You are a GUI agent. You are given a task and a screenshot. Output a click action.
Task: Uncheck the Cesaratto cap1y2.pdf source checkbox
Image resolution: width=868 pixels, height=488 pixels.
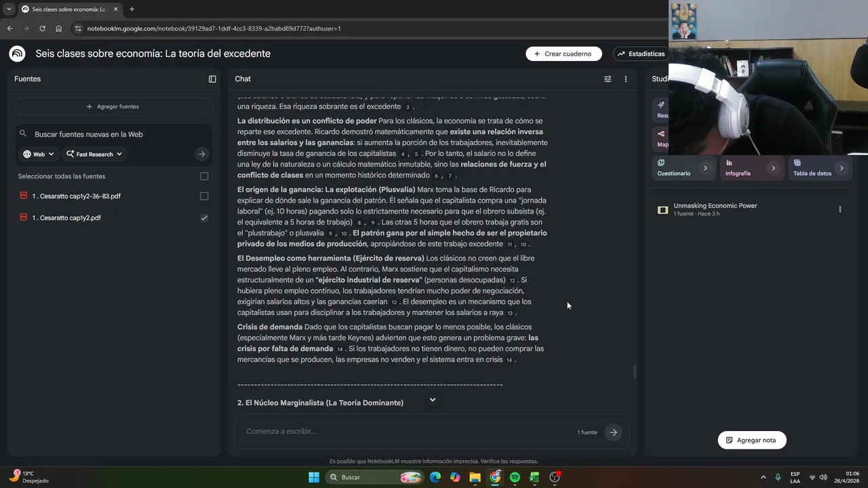pos(204,218)
